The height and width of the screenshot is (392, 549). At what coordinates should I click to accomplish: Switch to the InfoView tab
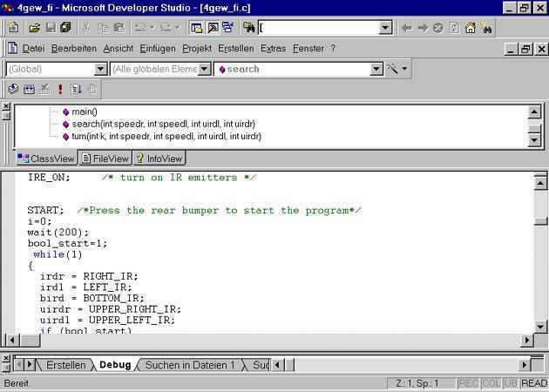(x=159, y=159)
